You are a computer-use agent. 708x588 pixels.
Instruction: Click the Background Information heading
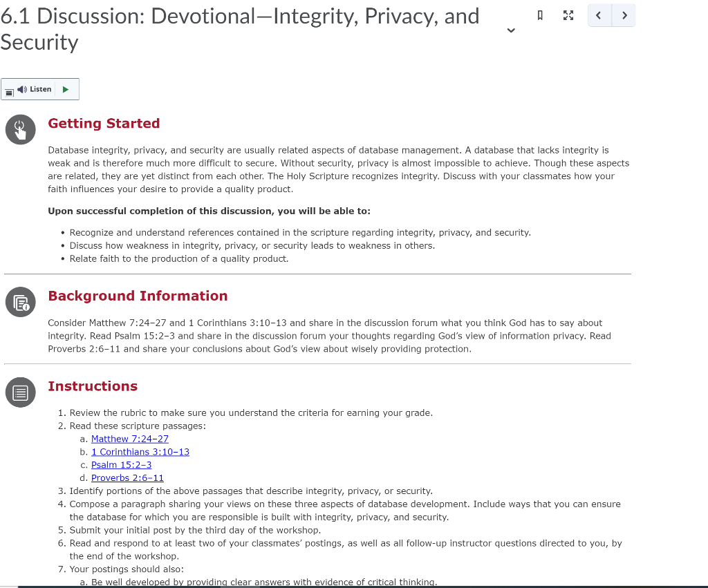tap(138, 296)
